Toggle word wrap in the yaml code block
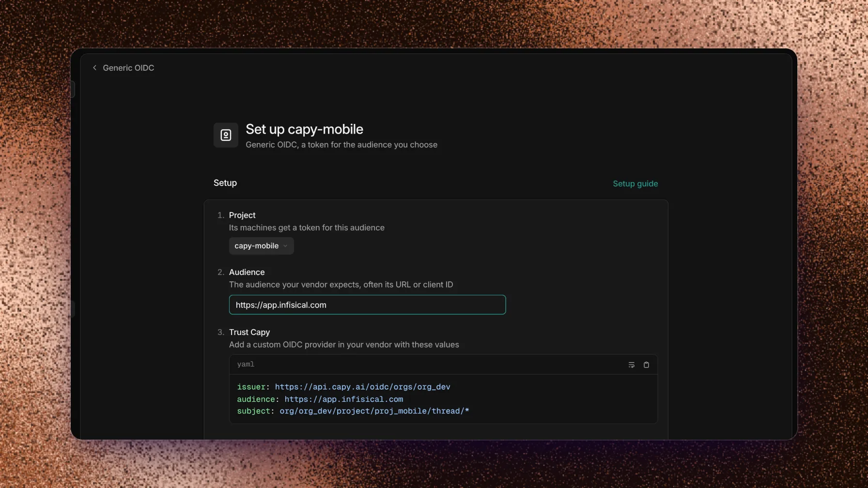Screen dimensions: 868x488 [631, 365]
